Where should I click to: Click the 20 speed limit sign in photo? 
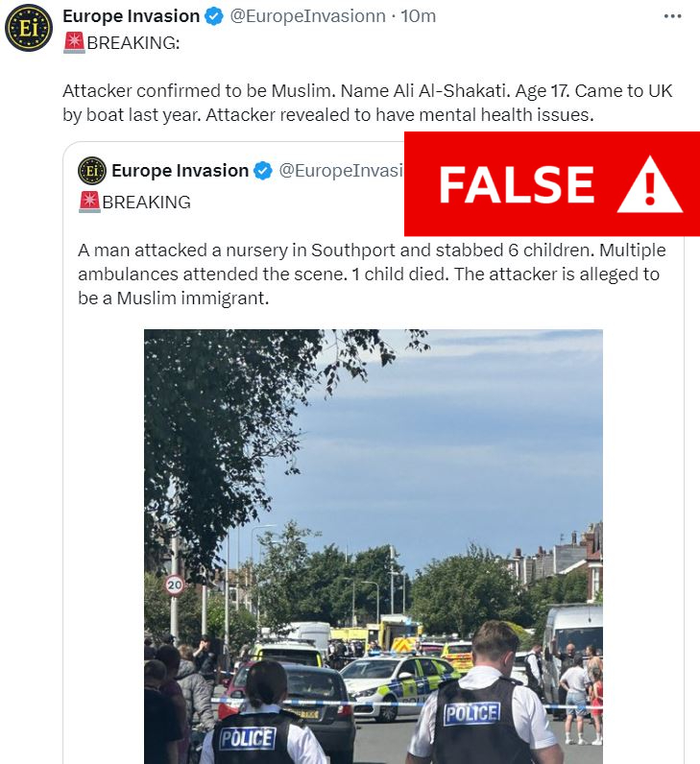[175, 585]
